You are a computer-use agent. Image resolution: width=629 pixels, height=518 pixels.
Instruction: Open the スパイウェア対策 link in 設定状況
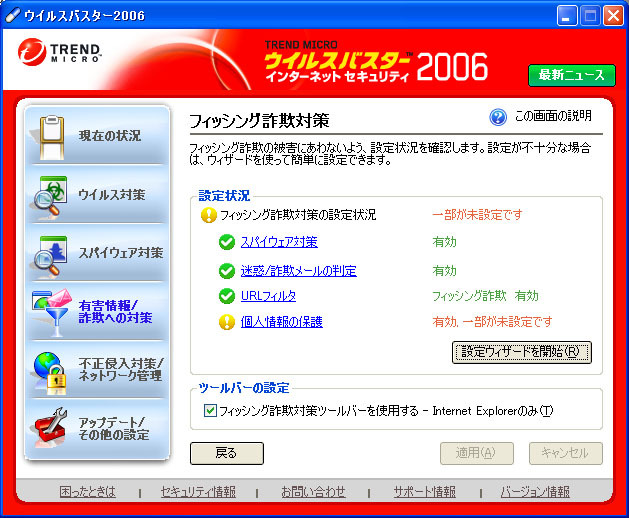pos(279,242)
